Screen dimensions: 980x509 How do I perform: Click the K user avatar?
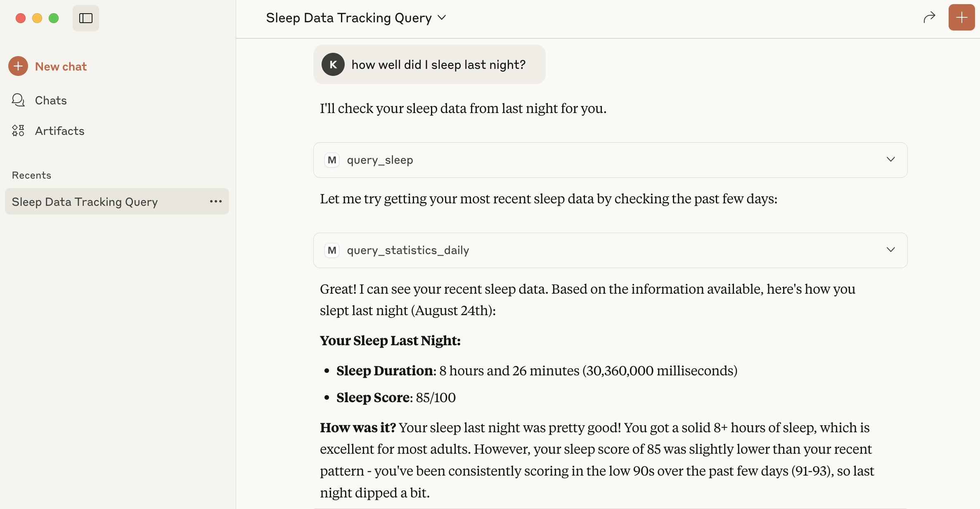coord(333,64)
